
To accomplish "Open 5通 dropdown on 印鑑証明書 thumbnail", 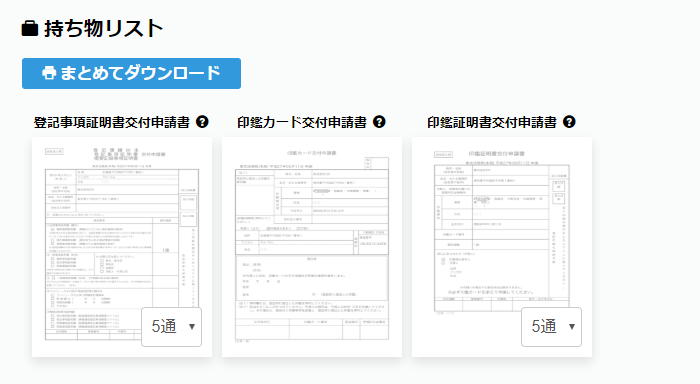I will [x=551, y=327].
